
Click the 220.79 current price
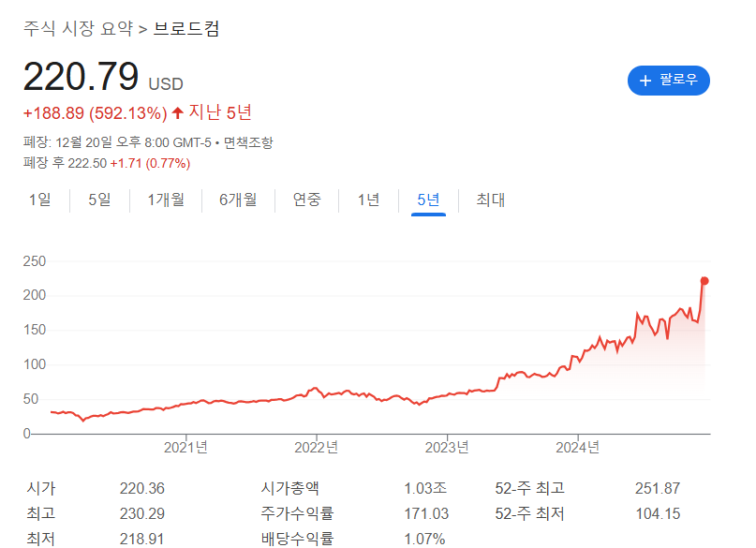tap(81, 77)
